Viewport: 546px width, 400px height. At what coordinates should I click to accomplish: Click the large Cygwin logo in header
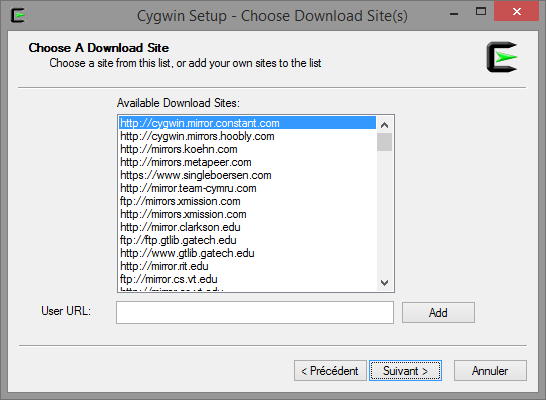coord(502,57)
